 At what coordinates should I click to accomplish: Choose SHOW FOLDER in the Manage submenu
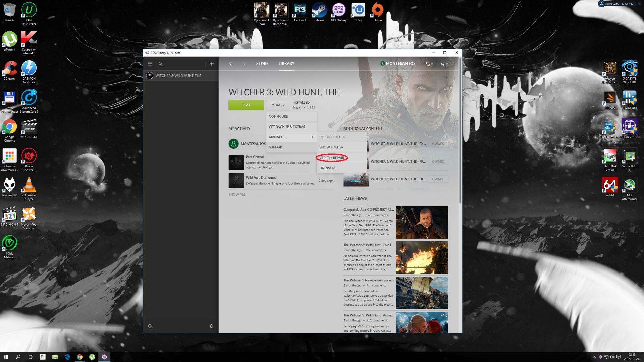342,147
